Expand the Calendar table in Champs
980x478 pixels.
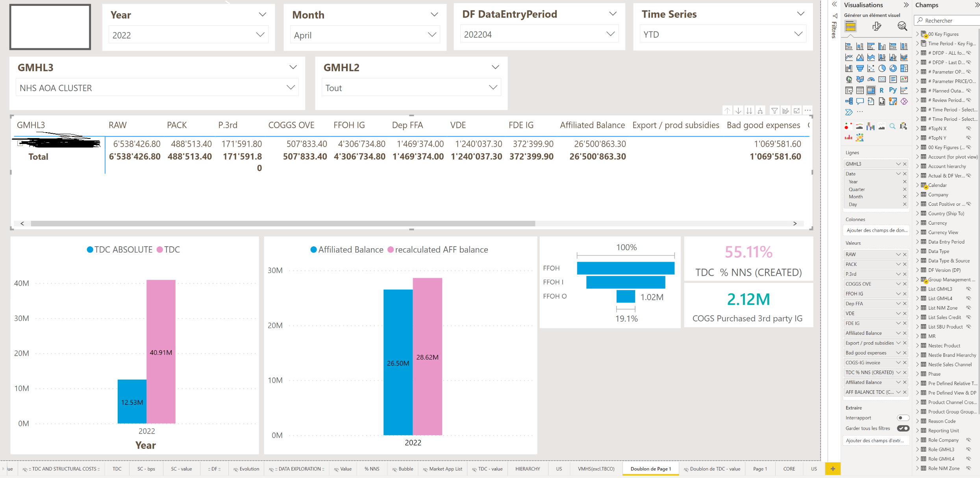pyautogui.click(x=917, y=185)
